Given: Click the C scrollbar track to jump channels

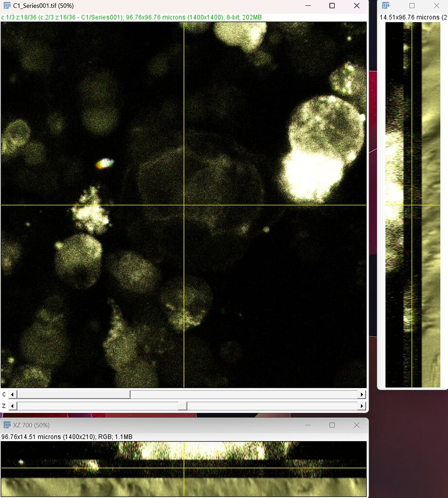Looking at the screenshot, I should click(243, 394).
